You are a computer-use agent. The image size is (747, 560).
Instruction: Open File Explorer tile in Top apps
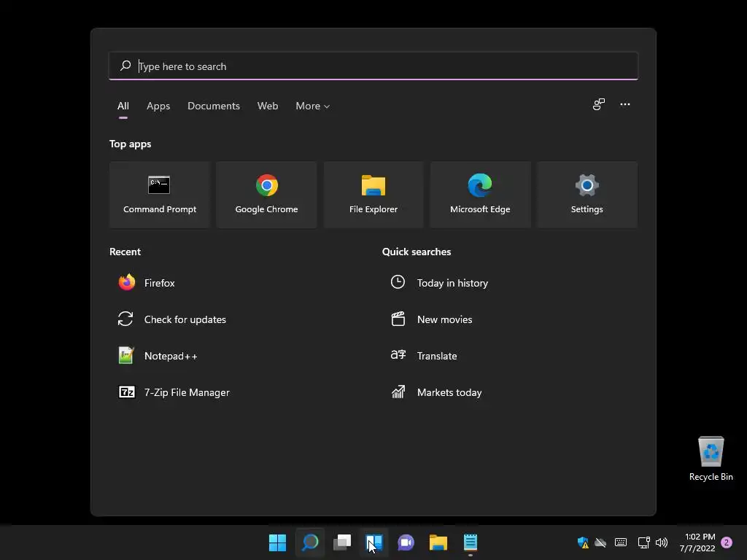point(373,194)
